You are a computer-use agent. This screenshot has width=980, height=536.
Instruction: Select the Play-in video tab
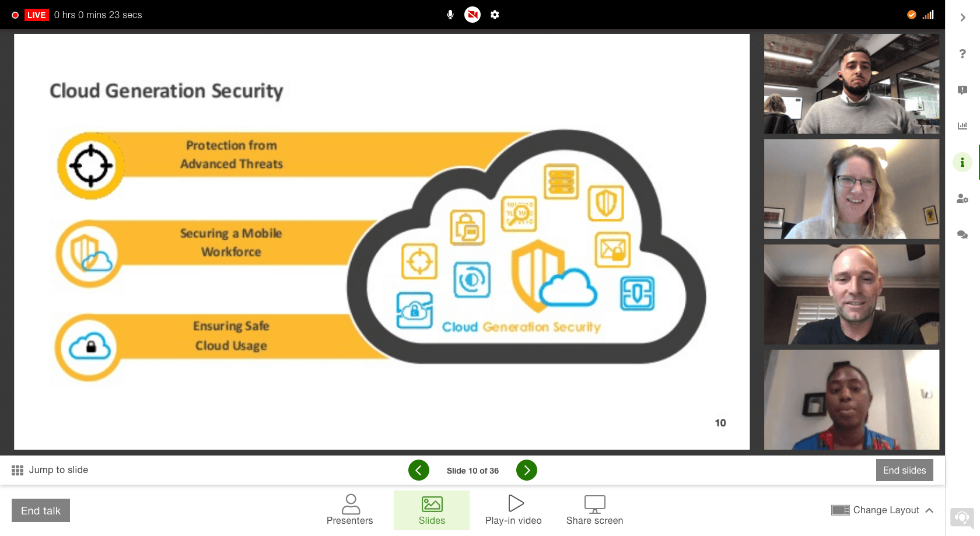513,510
